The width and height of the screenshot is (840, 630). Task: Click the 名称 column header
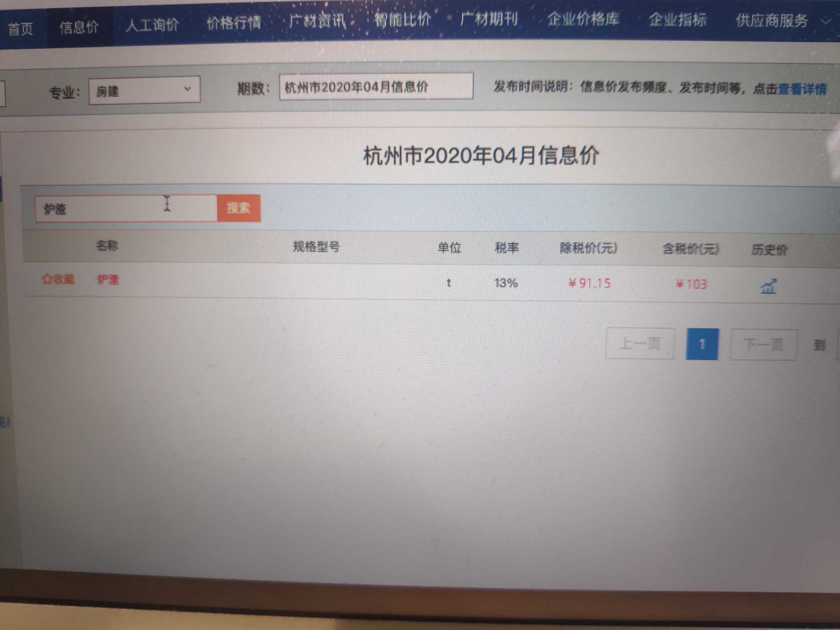pos(107,246)
